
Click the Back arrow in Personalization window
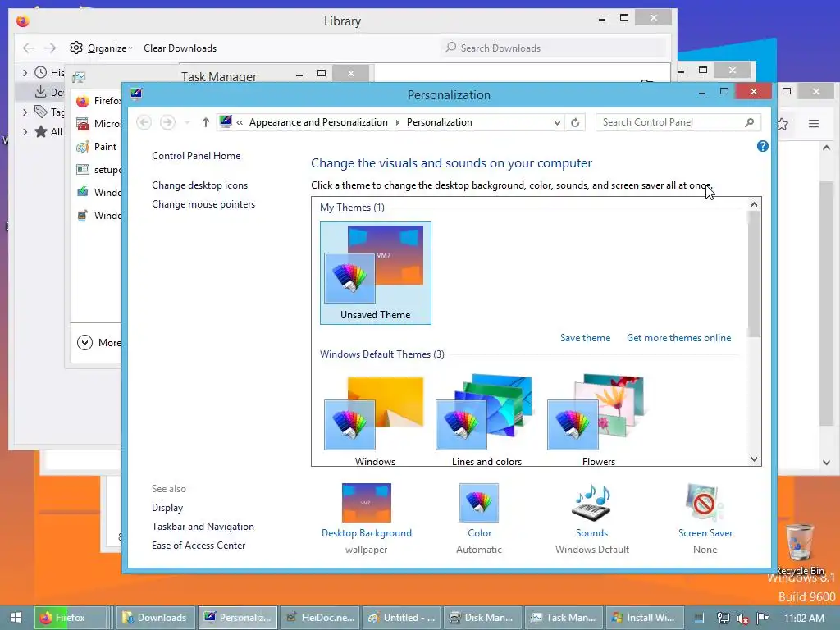tap(144, 123)
